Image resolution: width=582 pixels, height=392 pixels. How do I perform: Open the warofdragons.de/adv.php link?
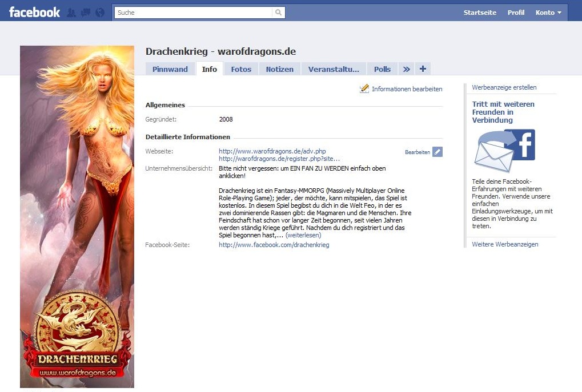pos(272,151)
